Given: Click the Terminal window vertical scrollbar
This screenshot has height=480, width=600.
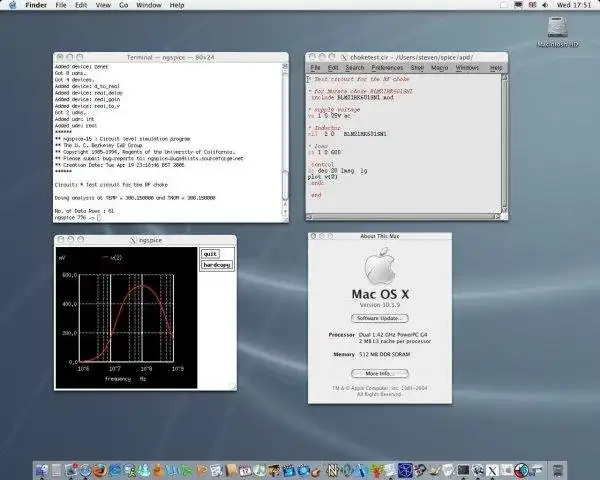Looking at the screenshot, I should pos(286,130).
